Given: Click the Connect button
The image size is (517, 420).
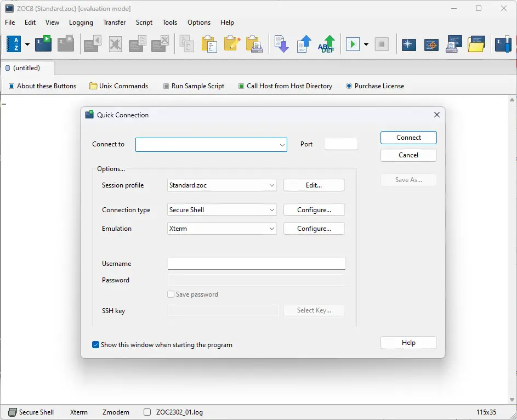Looking at the screenshot, I should click(x=408, y=138).
